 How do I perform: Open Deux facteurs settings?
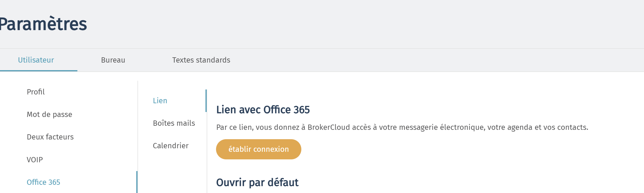50,137
